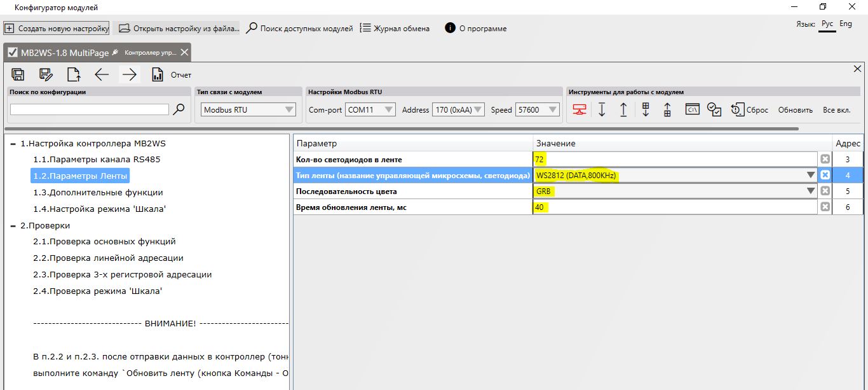This screenshot has width=868, height=390.
Task: Click the export file icon
Action: (74, 74)
